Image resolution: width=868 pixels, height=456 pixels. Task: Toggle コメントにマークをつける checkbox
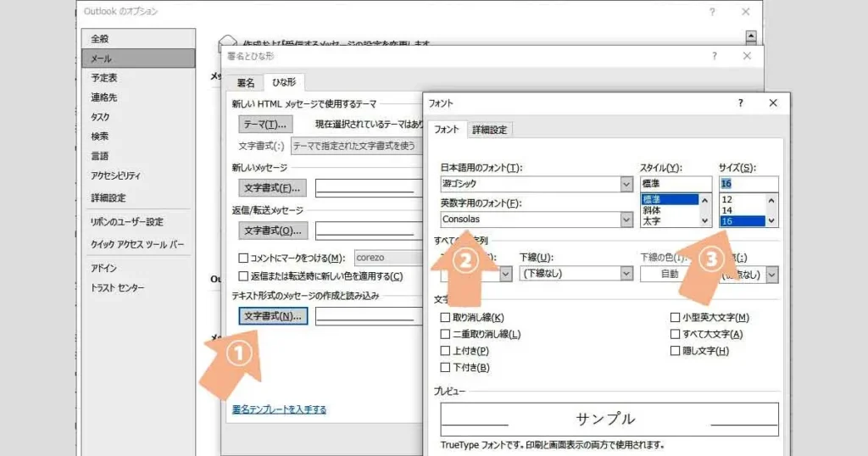point(243,258)
